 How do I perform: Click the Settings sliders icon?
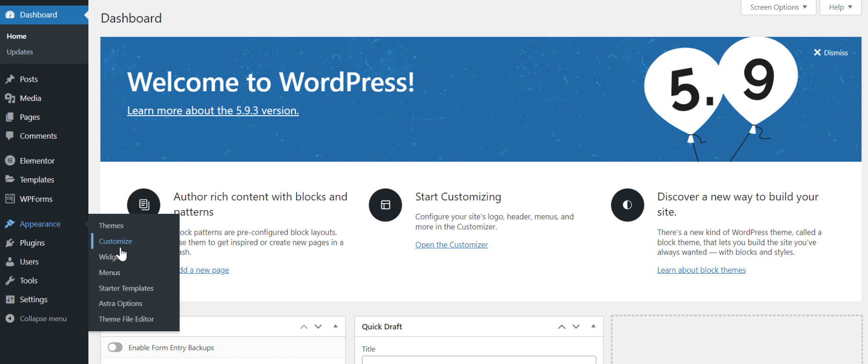(10, 299)
